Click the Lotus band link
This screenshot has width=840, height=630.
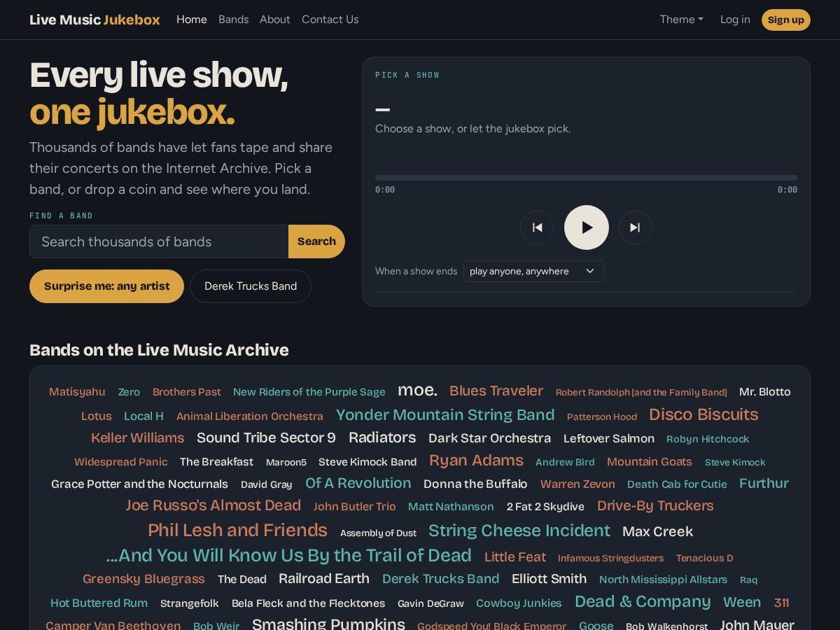[x=97, y=416]
